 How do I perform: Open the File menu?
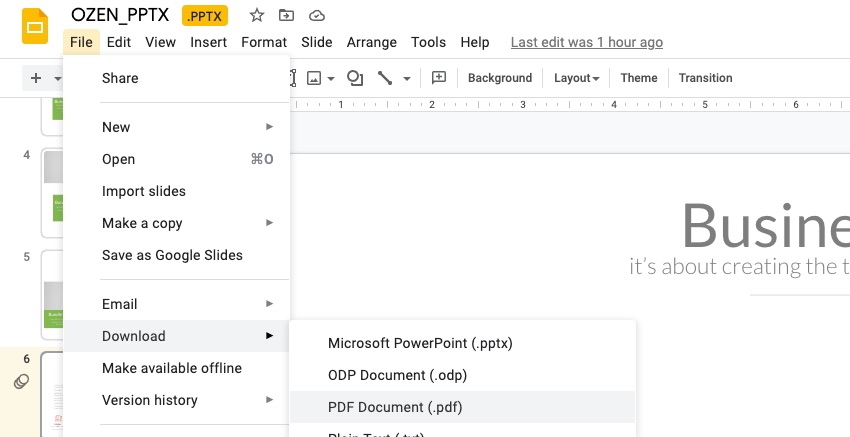tap(81, 42)
